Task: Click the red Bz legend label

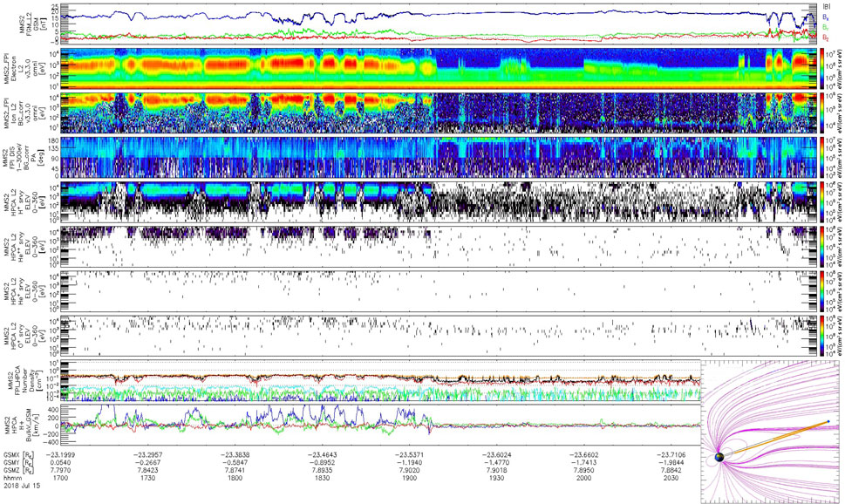Action: pos(824,38)
